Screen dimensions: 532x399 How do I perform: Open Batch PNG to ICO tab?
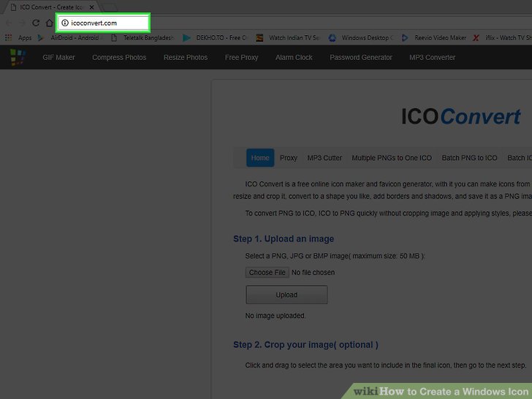pyautogui.click(x=469, y=158)
